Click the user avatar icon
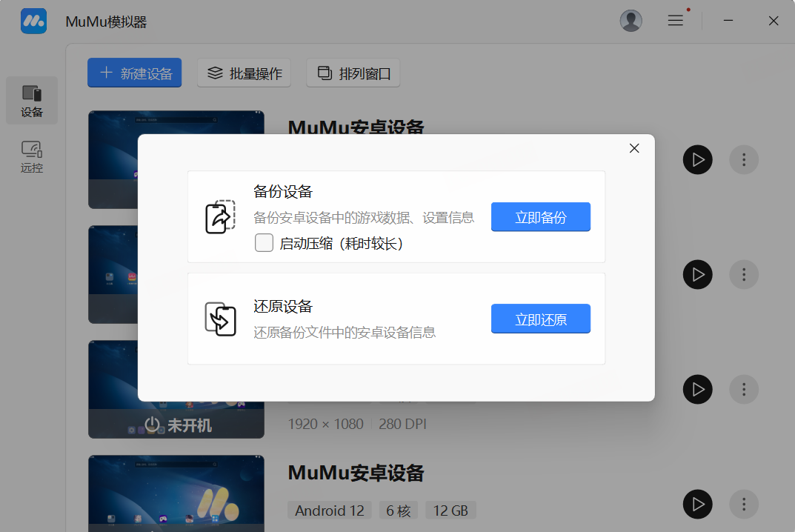This screenshot has width=795, height=532. tap(631, 21)
